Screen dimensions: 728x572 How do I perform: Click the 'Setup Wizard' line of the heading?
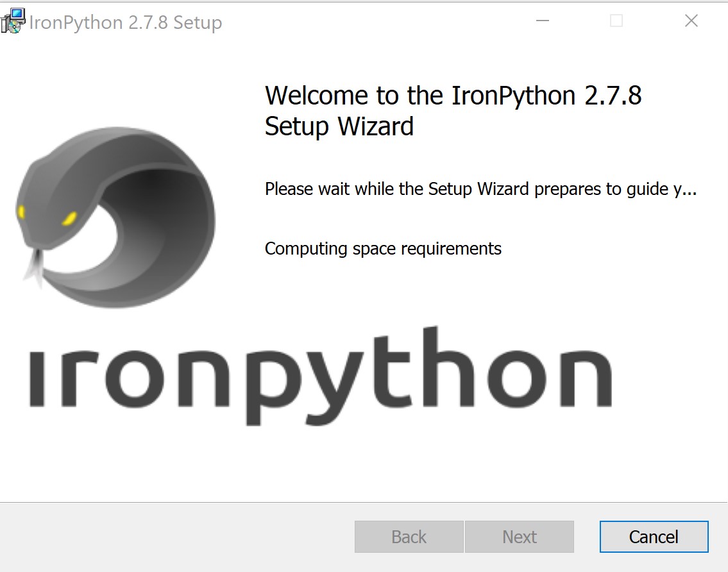(339, 126)
